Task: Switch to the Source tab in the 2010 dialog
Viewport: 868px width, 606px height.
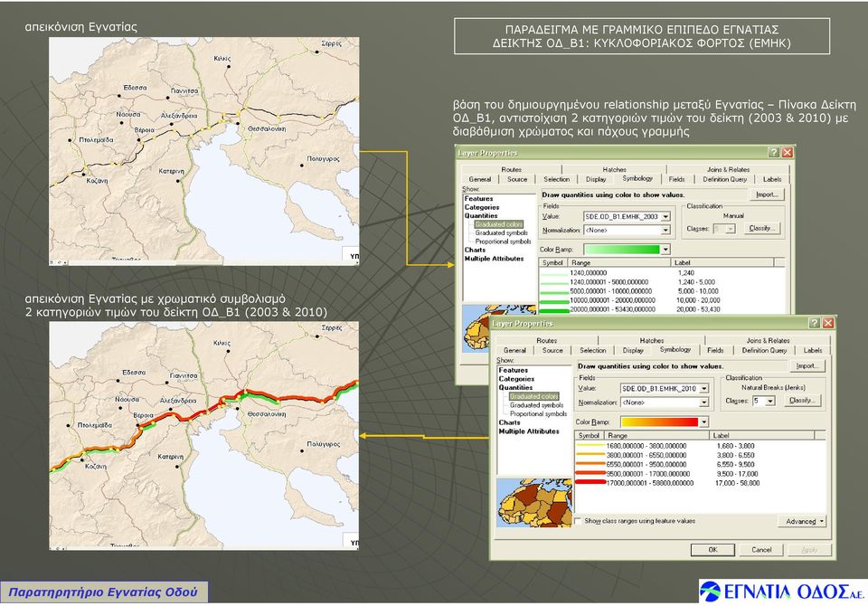Action: tap(552, 350)
